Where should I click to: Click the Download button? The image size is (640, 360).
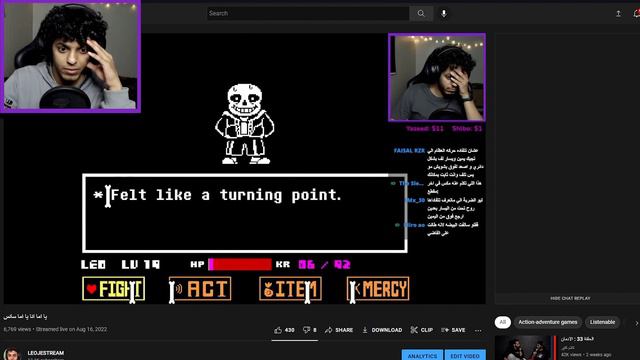pyautogui.click(x=382, y=330)
